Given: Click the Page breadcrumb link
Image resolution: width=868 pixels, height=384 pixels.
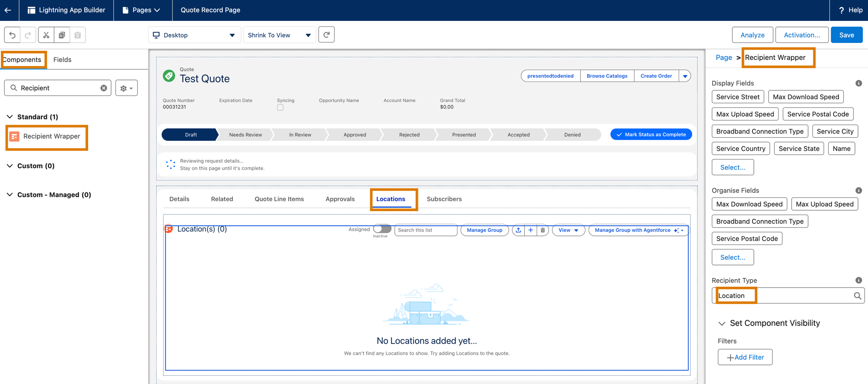Looking at the screenshot, I should click(x=723, y=57).
